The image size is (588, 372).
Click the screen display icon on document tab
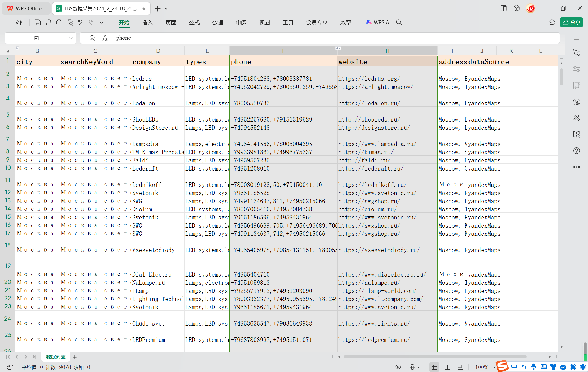click(x=135, y=9)
